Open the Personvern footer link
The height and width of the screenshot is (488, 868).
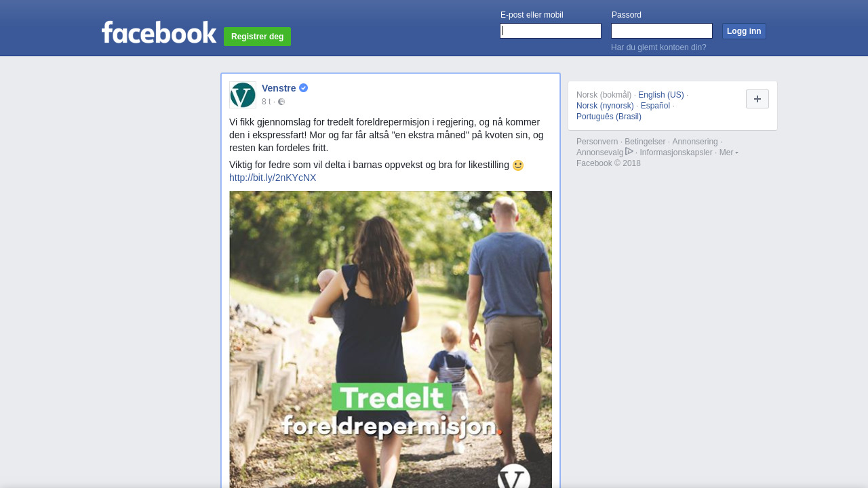[x=597, y=142]
